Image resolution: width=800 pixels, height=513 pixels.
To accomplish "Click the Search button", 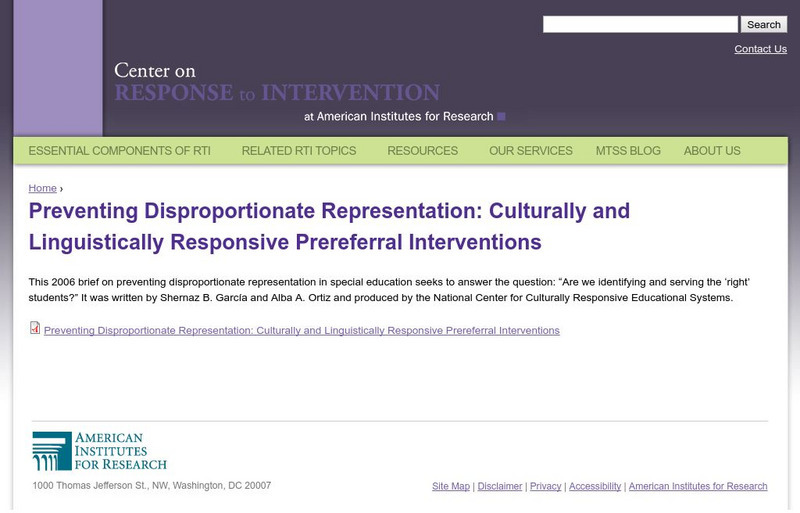I will pyautogui.click(x=764, y=25).
